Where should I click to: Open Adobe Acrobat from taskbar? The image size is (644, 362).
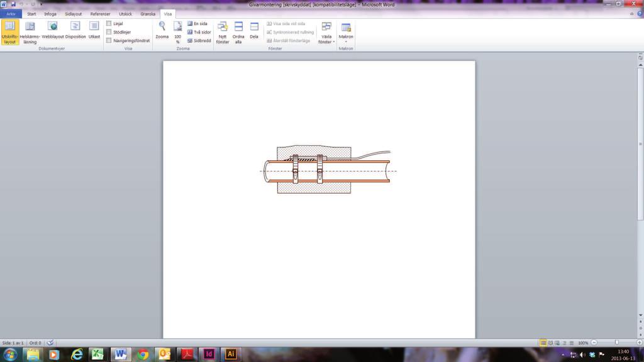187,354
